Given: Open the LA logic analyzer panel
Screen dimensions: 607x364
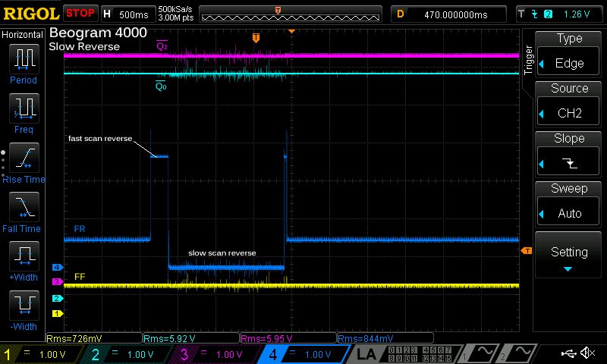Looking at the screenshot, I should coord(366,354).
